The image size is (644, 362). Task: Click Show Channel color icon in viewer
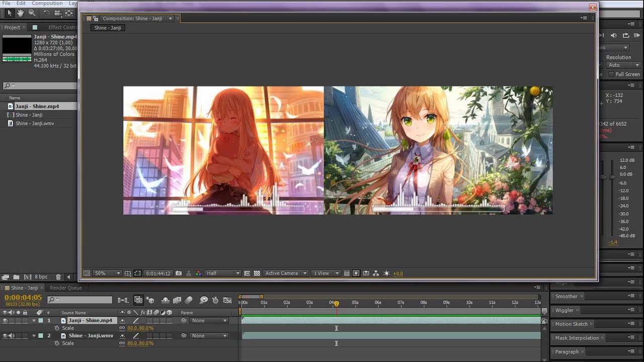[x=198, y=274]
